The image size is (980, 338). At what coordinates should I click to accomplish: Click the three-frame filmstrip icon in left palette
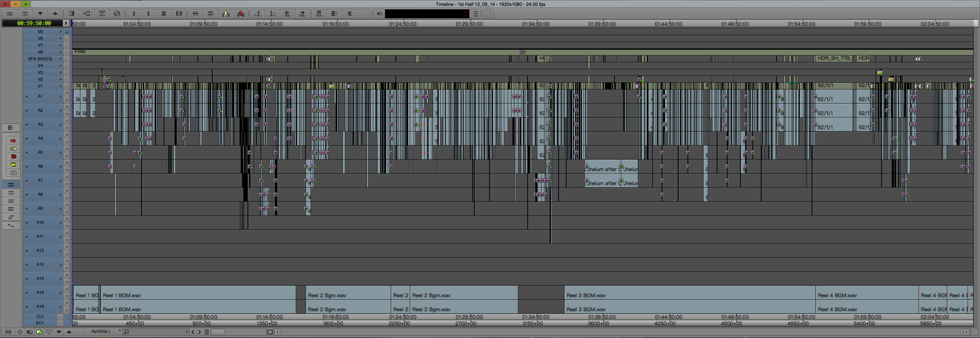11,209
